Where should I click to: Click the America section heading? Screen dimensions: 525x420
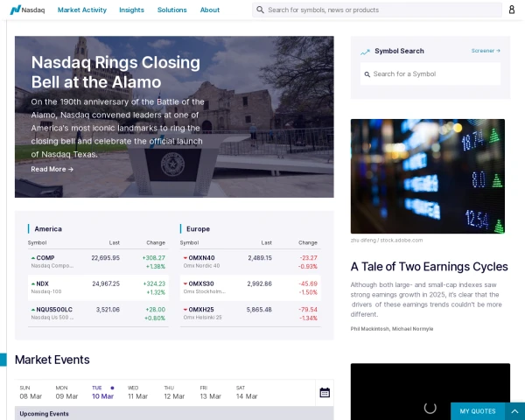click(48, 228)
